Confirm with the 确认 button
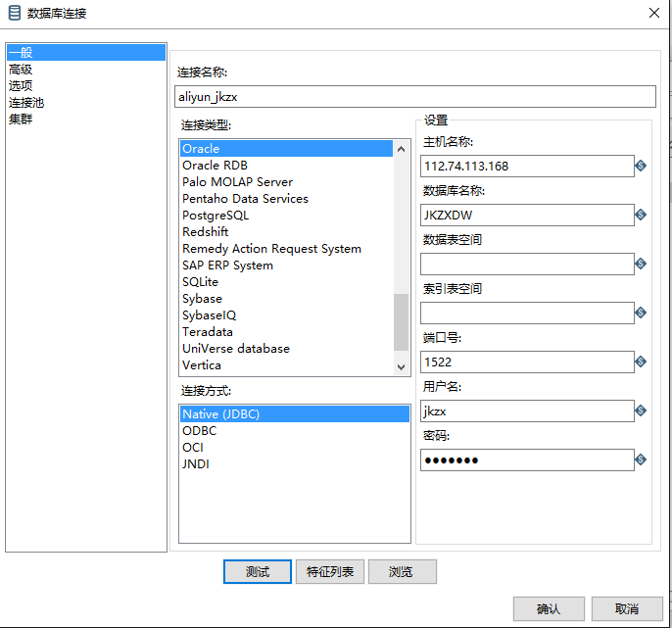Viewport: 672px width, 628px height. (549, 608)
